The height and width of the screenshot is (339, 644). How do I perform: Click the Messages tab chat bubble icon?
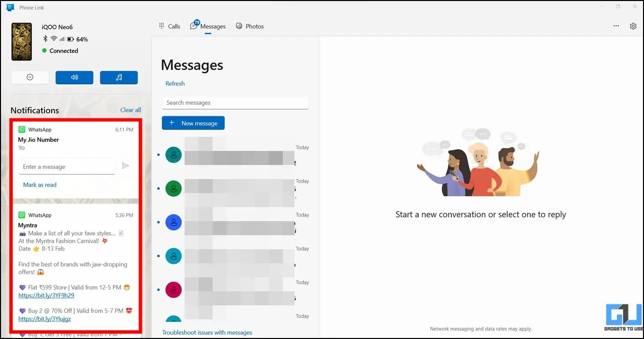point(194,26)
